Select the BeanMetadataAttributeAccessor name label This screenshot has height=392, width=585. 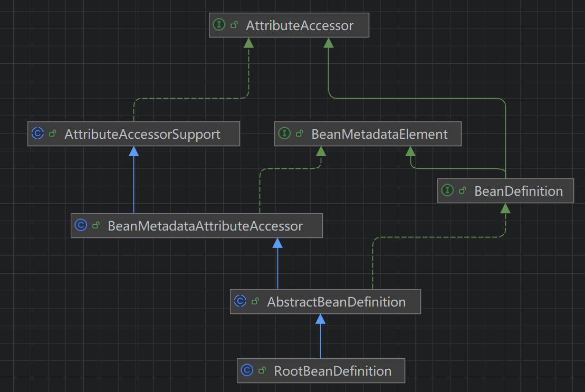[205, 226]
